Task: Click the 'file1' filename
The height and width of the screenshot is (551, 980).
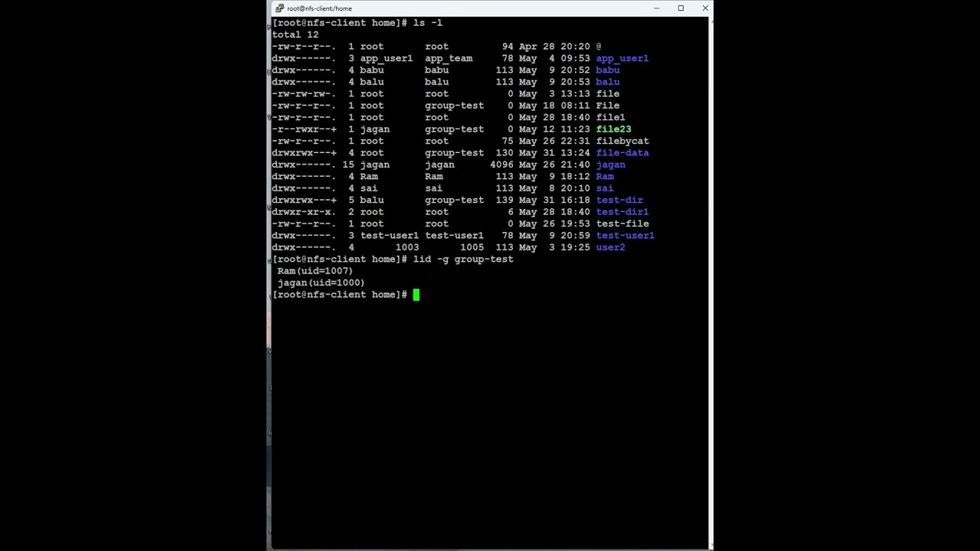Action: [610, 117]
